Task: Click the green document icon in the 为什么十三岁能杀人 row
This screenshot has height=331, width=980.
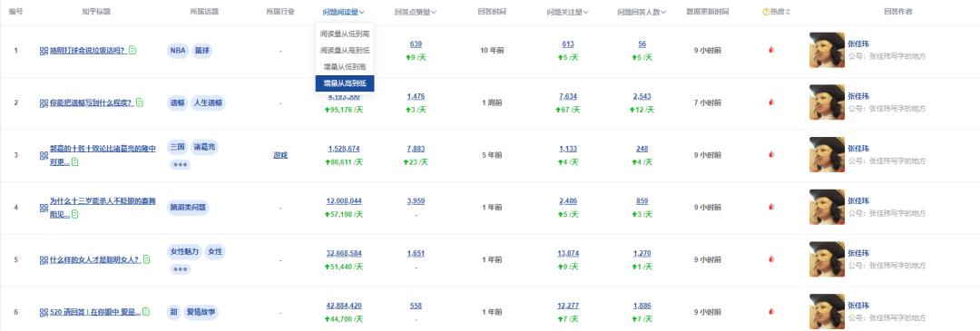Action: (75, 214)
